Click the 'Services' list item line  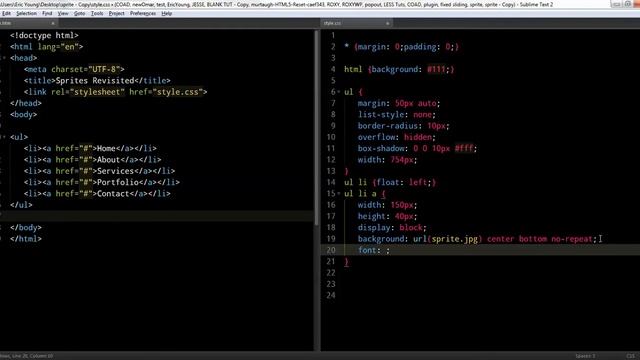pyautogui.click(x=99, y=171)
